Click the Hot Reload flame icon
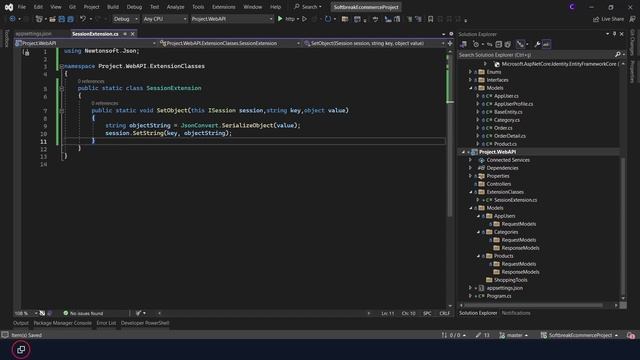The image size is (640, 360). point(314,19)
